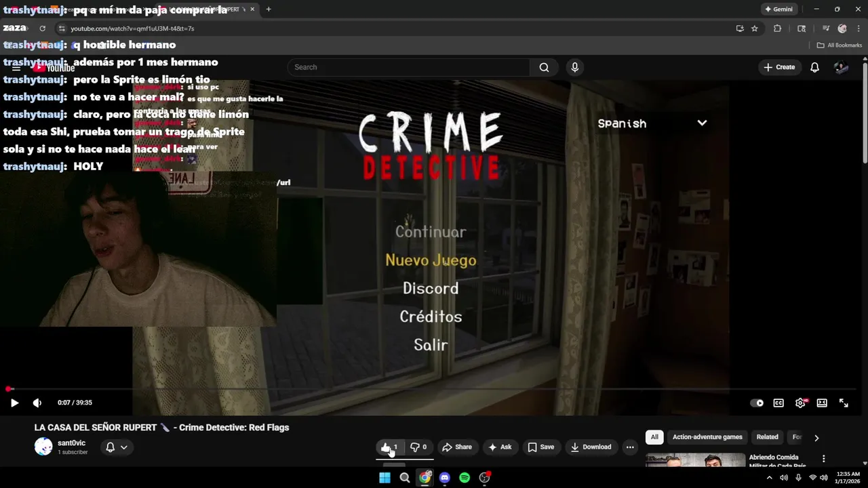
Task: Close the current browser tab
Action: (252, 9)
